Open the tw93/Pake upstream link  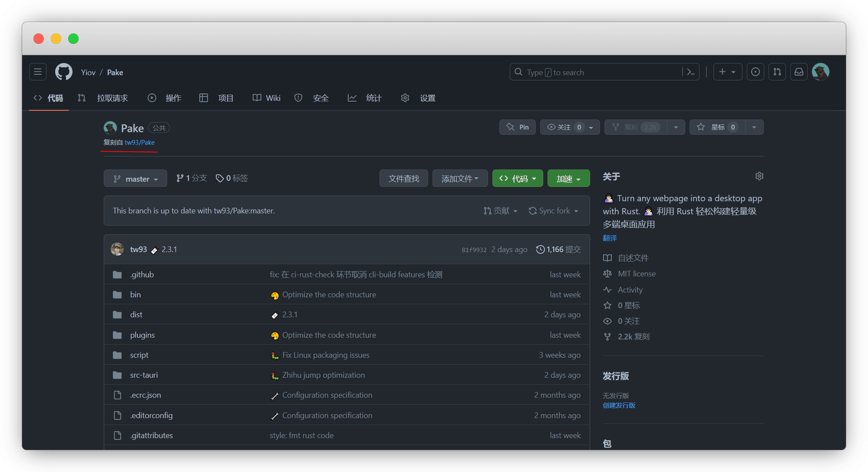pos(140,143)
